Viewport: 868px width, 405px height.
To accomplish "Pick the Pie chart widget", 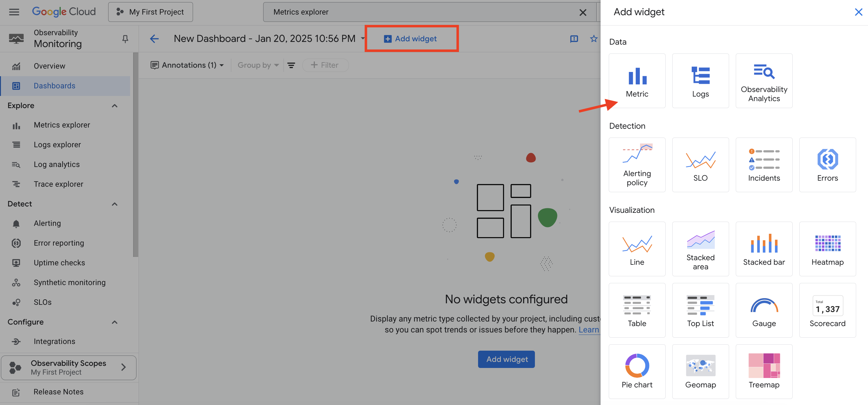I will click(636, 371).
